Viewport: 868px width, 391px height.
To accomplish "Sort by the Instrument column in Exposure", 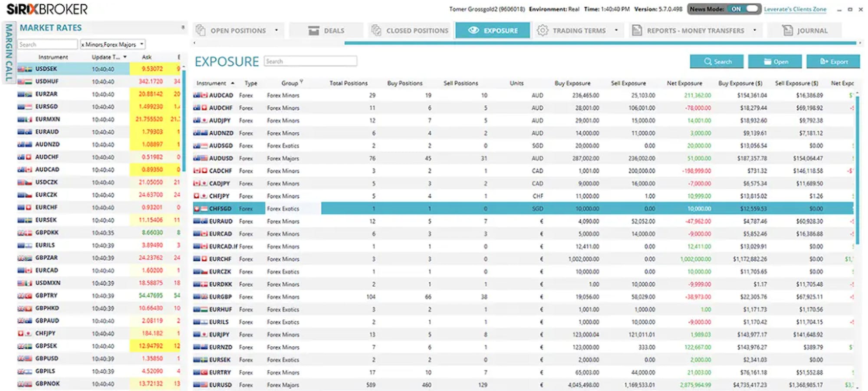I will [x=211, y=83].
